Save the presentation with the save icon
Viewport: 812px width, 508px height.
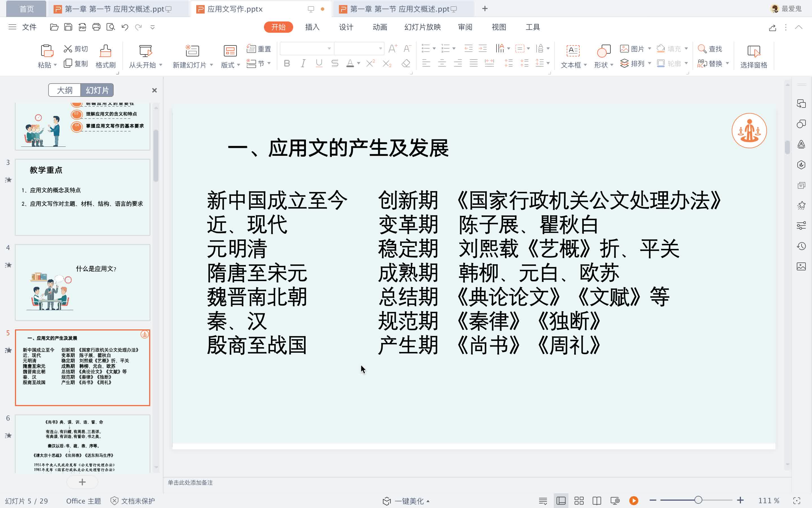[x=68, y=27]
